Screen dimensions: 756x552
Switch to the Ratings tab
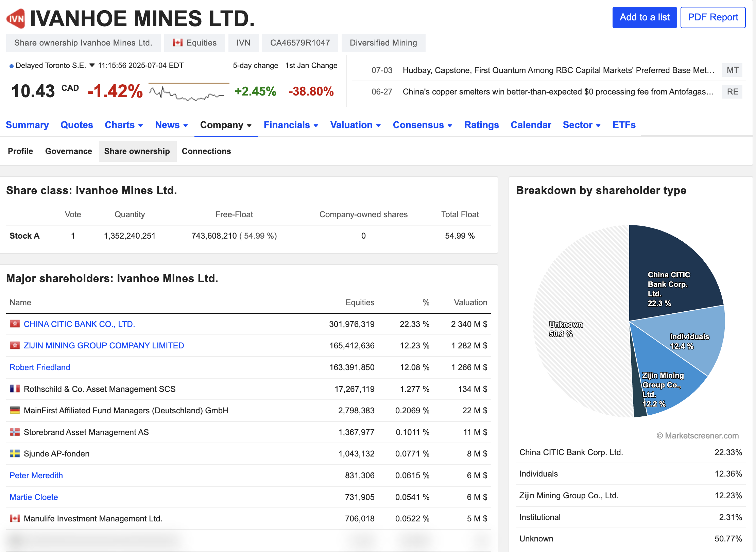[x=482, y=125]
